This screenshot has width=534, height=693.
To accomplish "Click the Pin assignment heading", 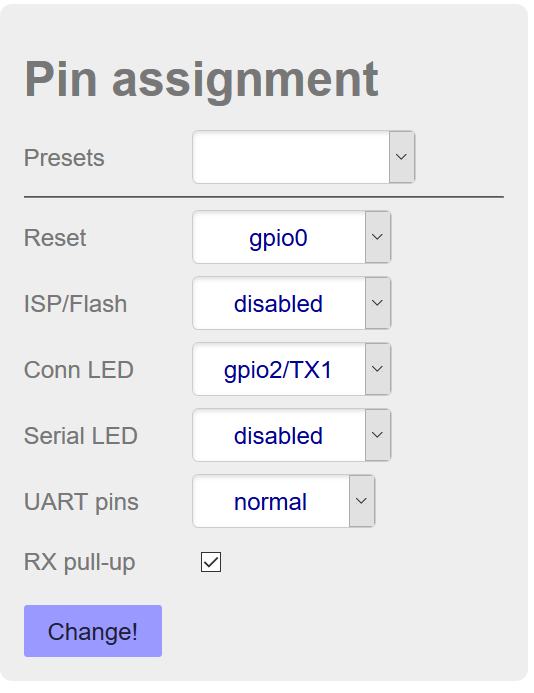I will point(202,80).
